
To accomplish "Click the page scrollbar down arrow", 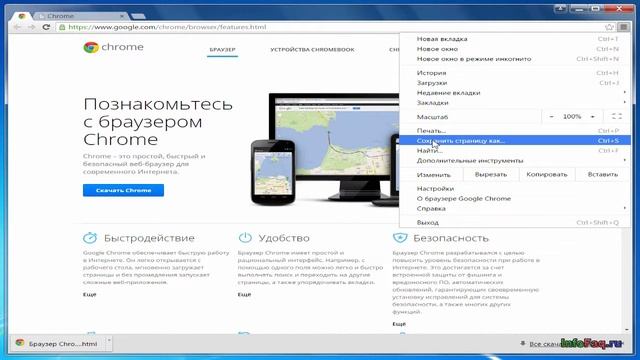I will pyautogui.click(x=627, y=329).
